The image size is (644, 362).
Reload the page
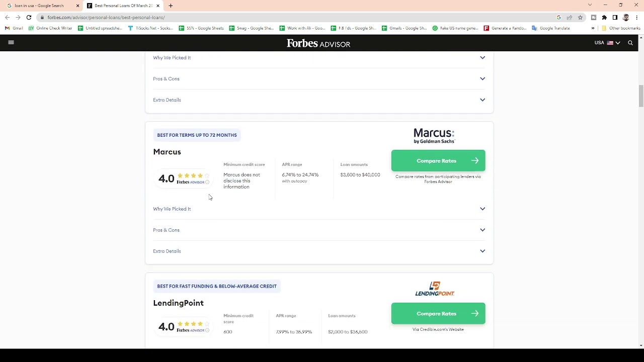(29, 17)
